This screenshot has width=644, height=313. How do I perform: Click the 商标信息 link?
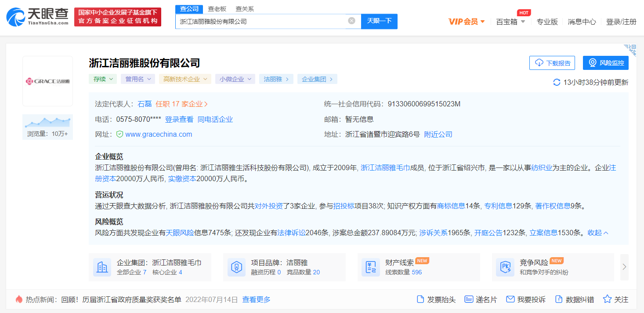(x=451, y=206)
